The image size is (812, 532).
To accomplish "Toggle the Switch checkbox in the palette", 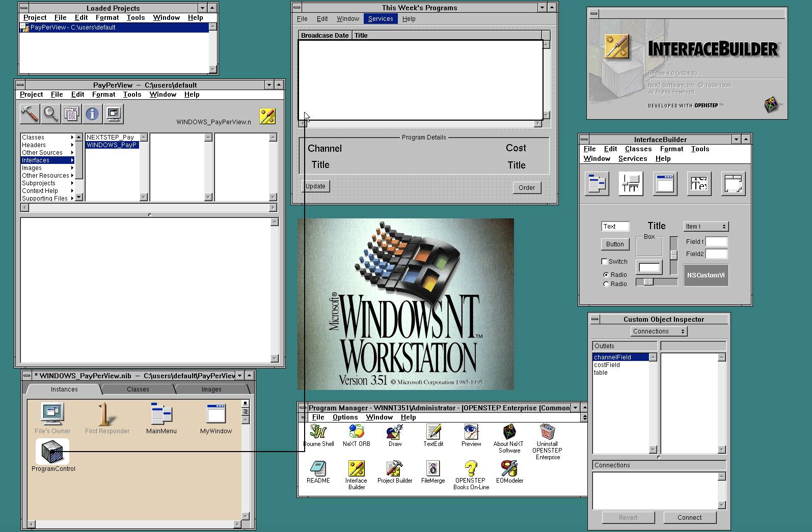I will pos(605,262).
